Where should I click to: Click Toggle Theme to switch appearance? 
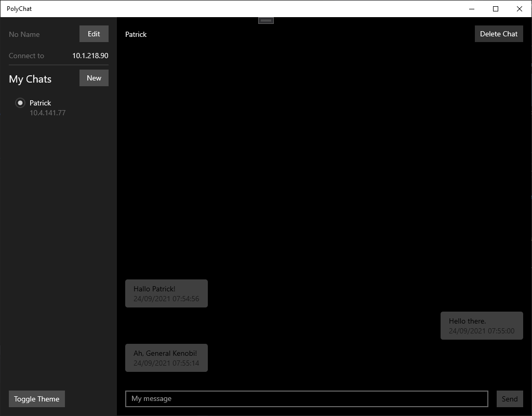point(36,398)
